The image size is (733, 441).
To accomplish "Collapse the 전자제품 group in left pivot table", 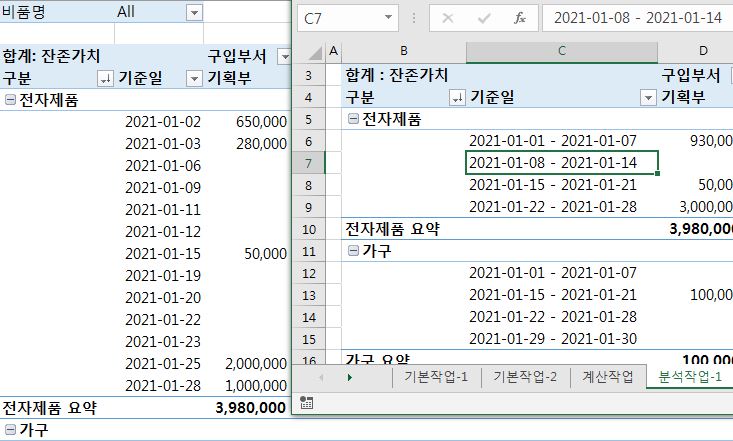I will (x=9, y=99).
